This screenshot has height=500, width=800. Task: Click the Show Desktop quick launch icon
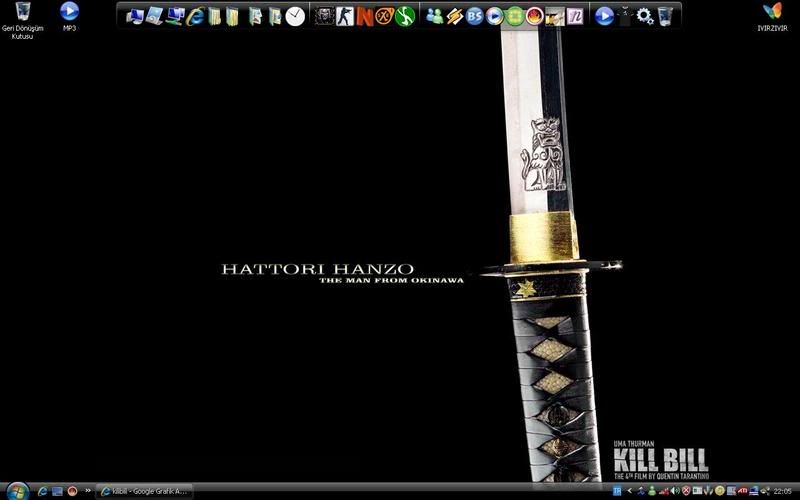pos(58,491)
